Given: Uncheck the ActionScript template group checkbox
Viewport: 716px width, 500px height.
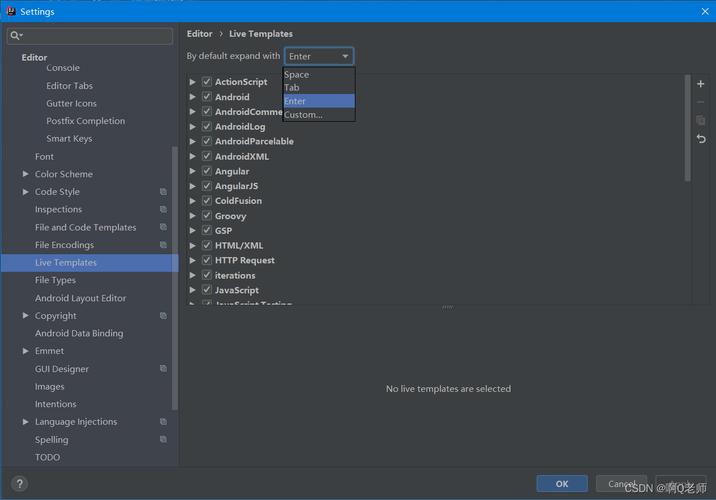Looking at the screenshot, I should click(207, 82).
